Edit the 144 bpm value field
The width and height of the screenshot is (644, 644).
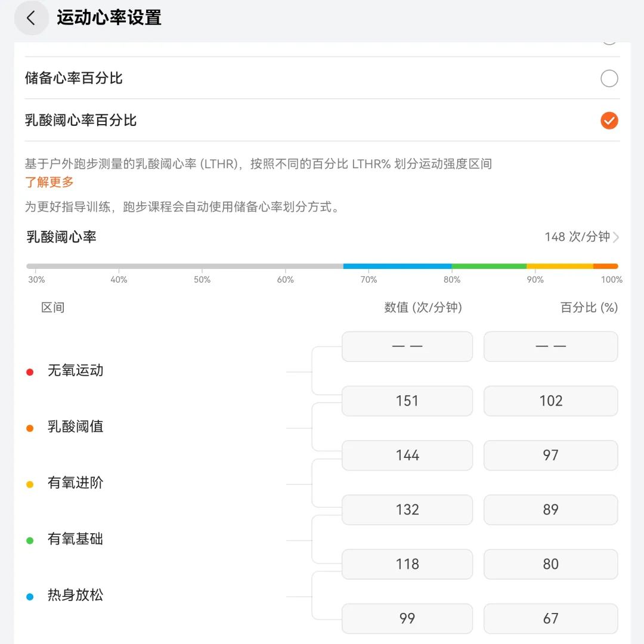(x=407, y=455)
